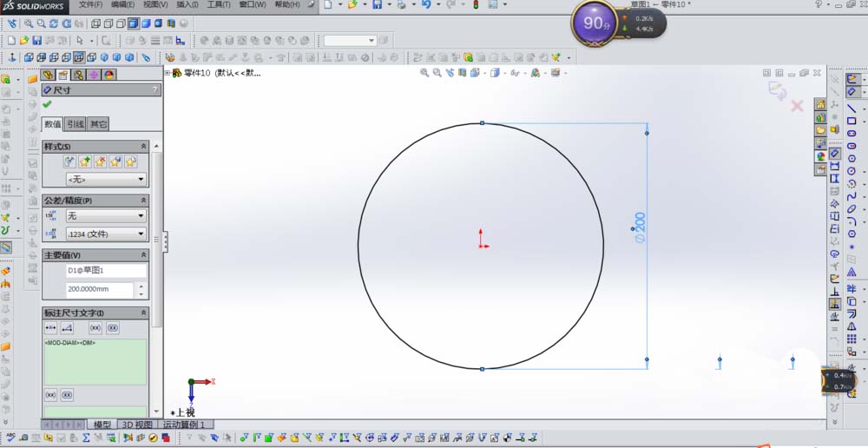Viewport: 868px width, 448px height.
Task: Click the 200.0000mm value field
Action: click(100, 289)
